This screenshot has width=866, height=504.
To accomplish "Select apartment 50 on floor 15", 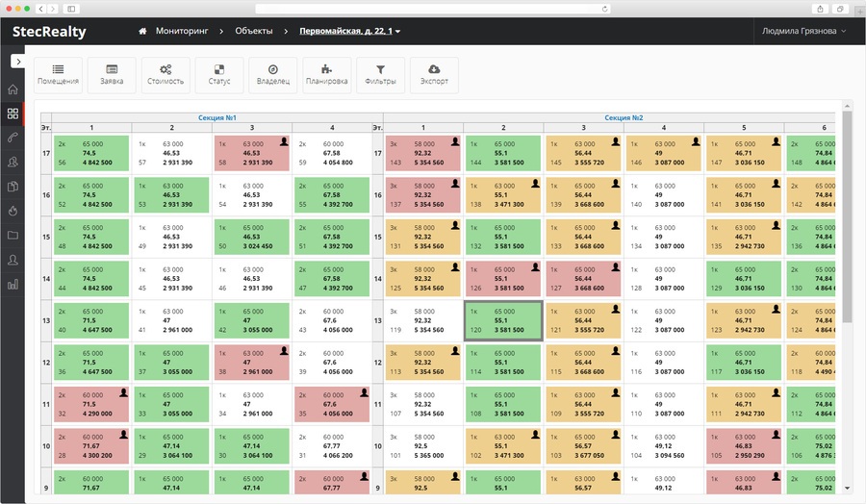I will point(251,237).
